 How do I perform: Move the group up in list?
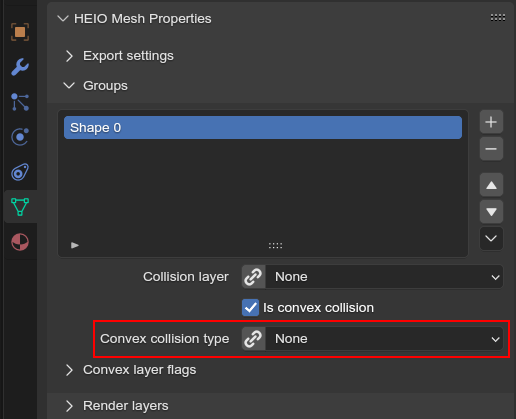coord(491,185)
